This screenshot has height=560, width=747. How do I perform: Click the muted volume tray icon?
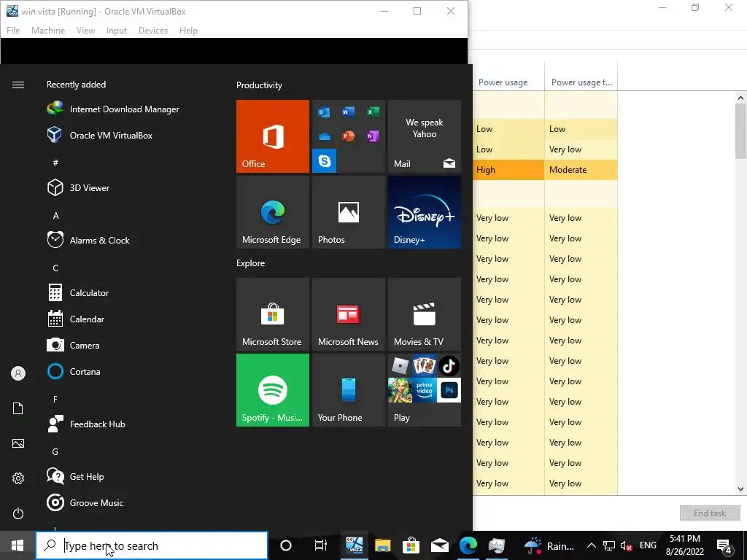pyautogui.click(x=627, y=545)
